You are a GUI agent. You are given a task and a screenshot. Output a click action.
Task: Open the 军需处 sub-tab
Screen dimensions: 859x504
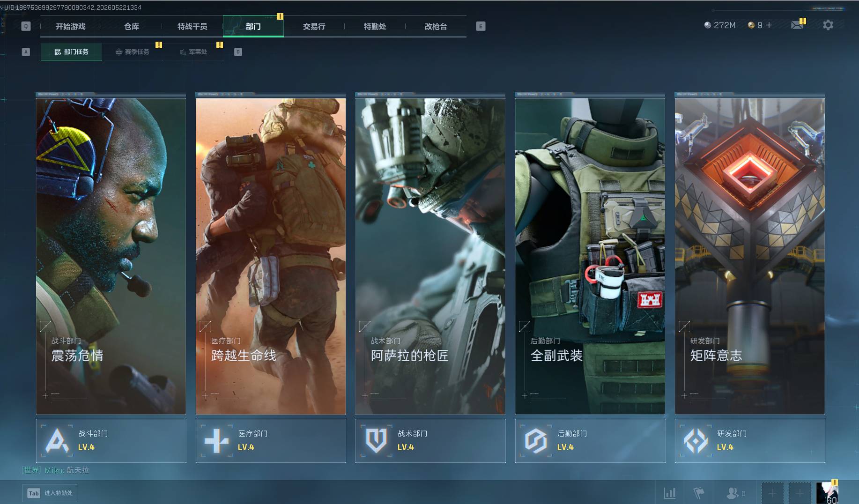point(193,52)
